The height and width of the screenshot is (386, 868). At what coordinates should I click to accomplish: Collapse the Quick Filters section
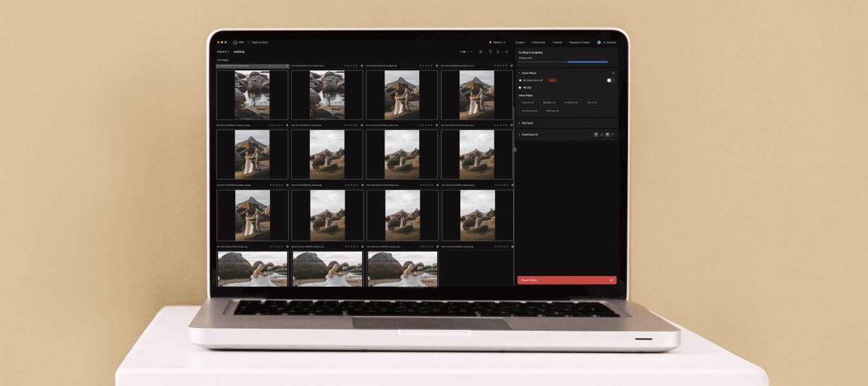520,73
